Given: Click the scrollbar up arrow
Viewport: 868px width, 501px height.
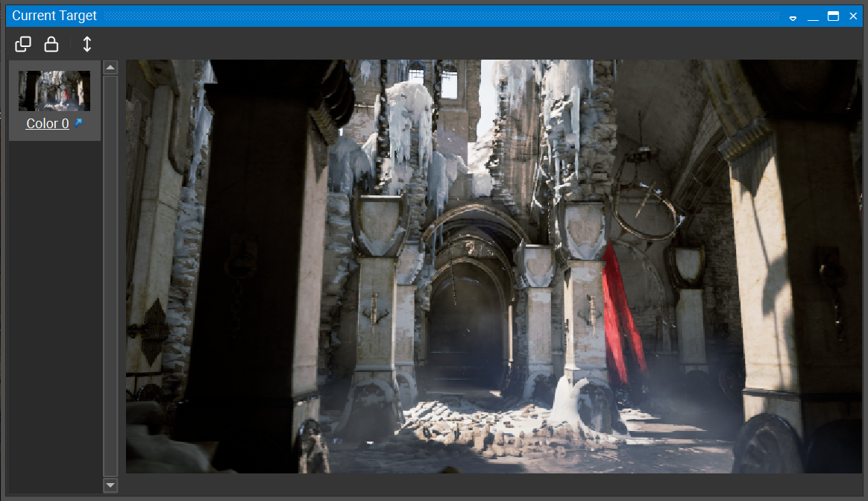Looking at the screenshot, I should coord(110,66).
